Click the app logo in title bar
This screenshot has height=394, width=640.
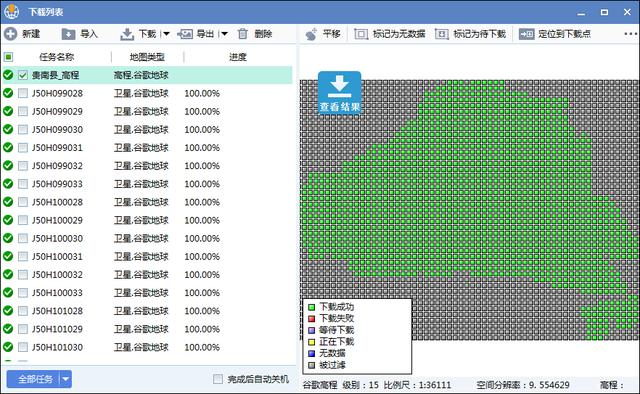tap(11, 12)
